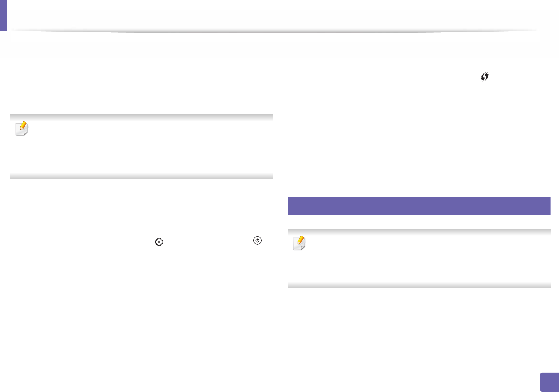559x392 pixels.
Task: Click the purple divider line atop left column
Action: [x=142, y=60]
